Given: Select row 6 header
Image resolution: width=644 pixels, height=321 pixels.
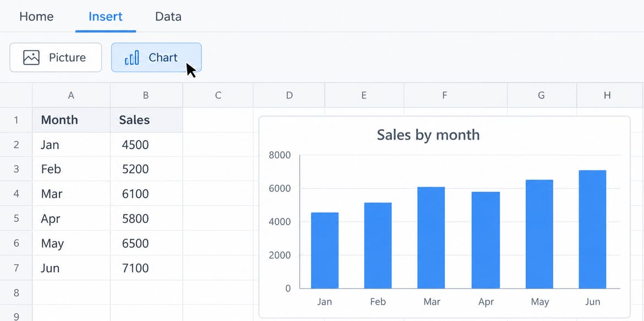Looking at the screenshot, I should point(16,243).
